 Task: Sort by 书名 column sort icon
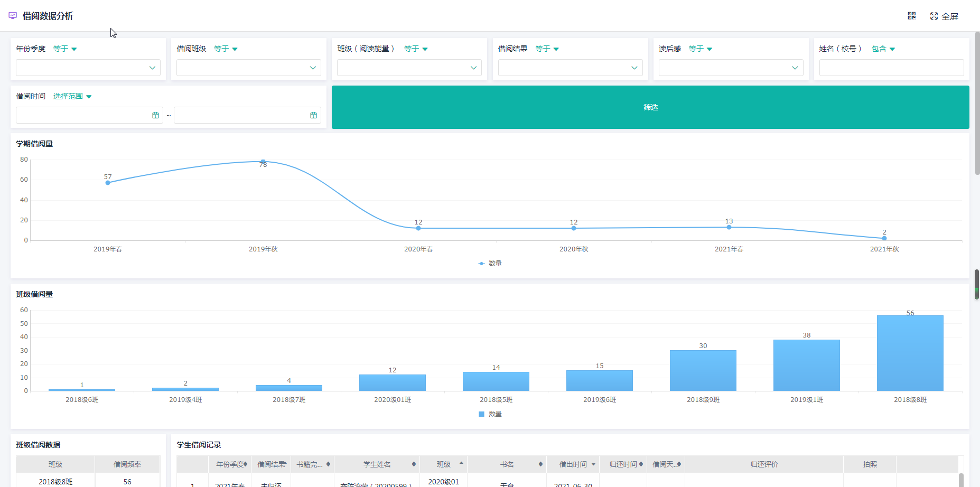click(x=540, y=464)
